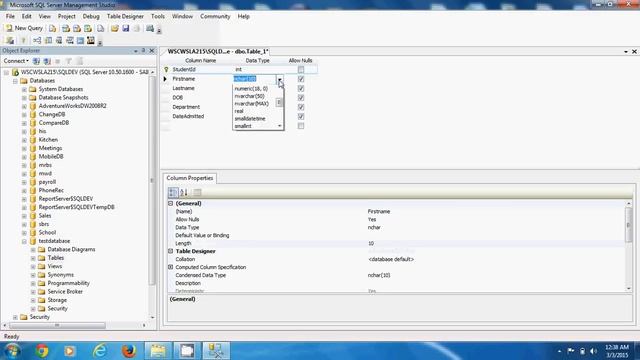Launch Internet Explorer from the taskbar
The image size is (640, 360).
100,351
